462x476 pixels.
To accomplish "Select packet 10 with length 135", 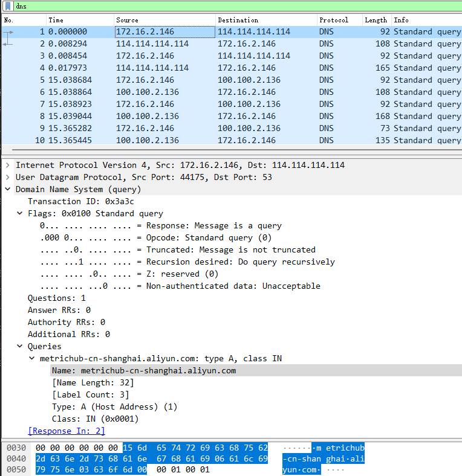I will click(232, 140).
